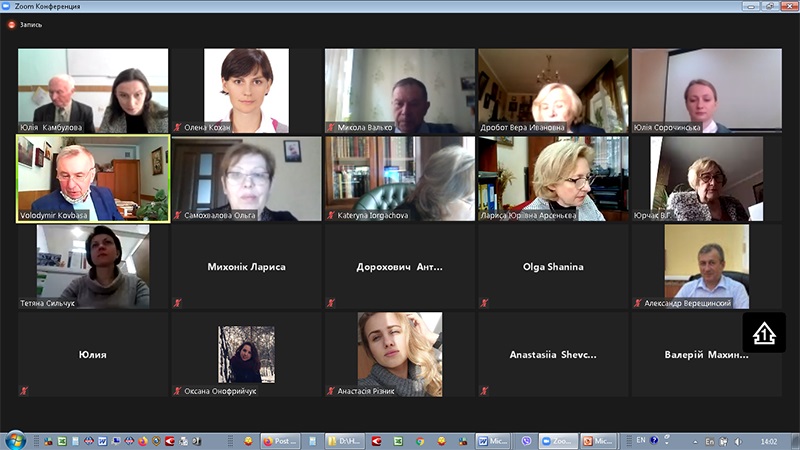Click the name Валерій Махин...

(x=707, y=355)
